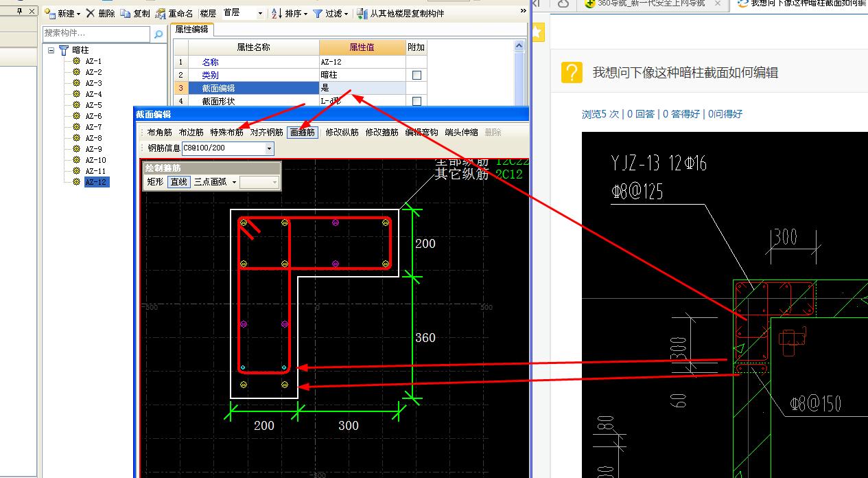Open the dropdown arrow beside 三点画弧

click(x=234, y=182)
